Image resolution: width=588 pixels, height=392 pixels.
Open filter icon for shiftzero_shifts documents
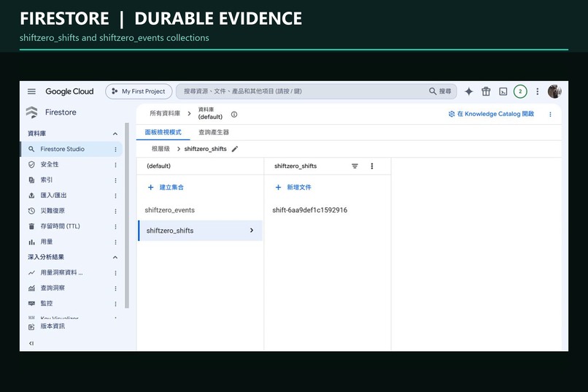tap(355, 166)
